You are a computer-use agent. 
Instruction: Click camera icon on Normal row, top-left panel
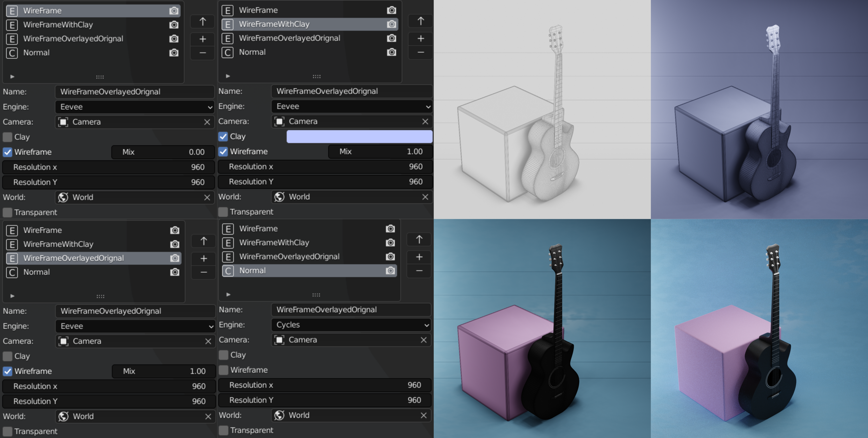pyautogui.click(x=174, y=53)
